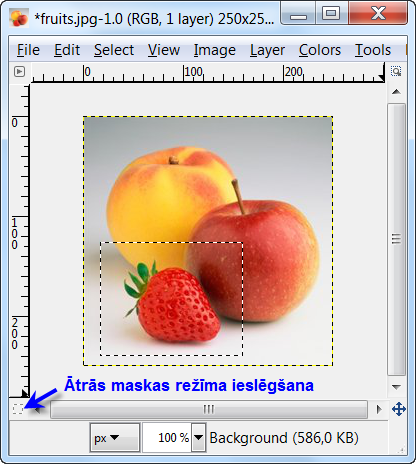Viewport: 416px width, 464px height.
Task: Open the File menu
Action: 28,50
